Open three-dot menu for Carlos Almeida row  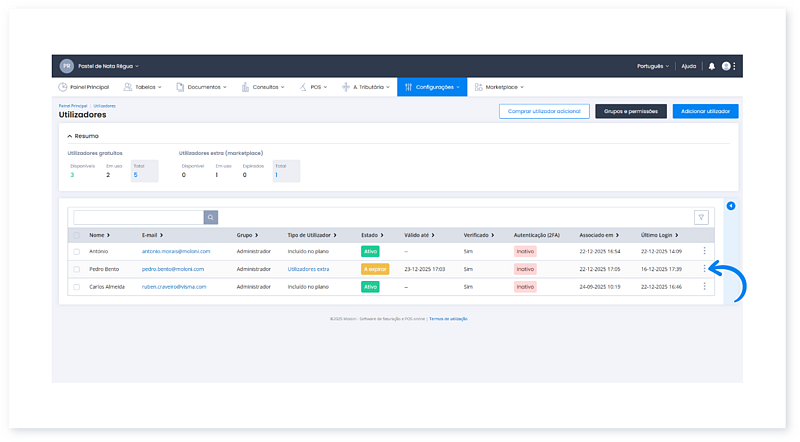pos(705,286)
